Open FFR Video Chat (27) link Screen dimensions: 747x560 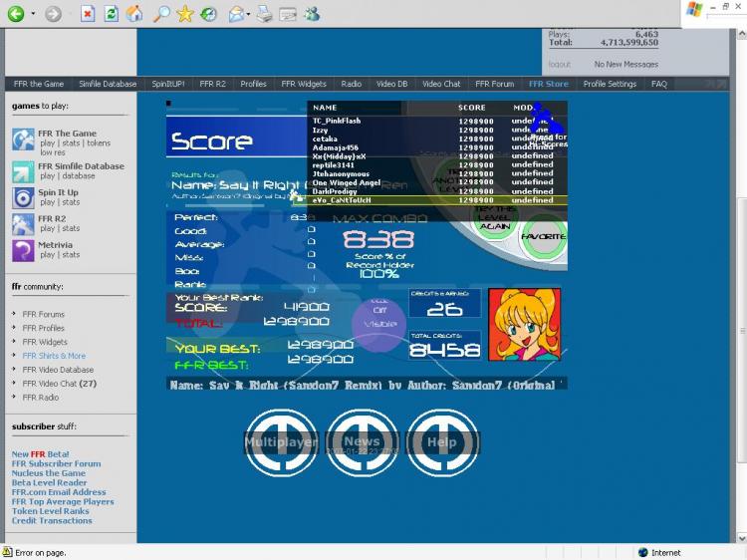tap(60, 384)
